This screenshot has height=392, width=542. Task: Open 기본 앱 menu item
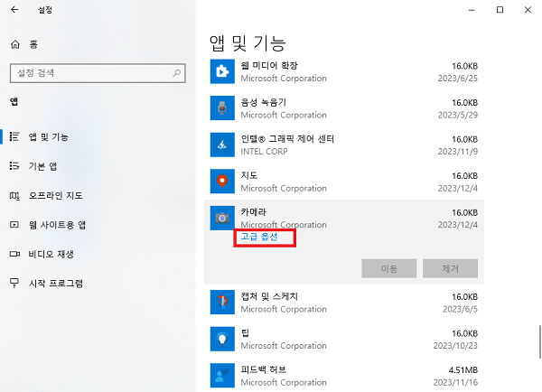pos(42,166)
